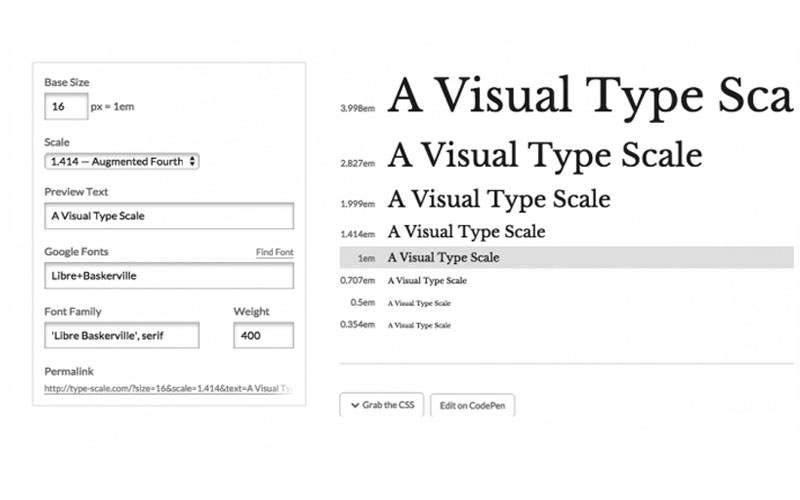Open the Scale dropdown showing Augmented Fourth
Viewport: 800px width, 500px height.
coord(121,161)
